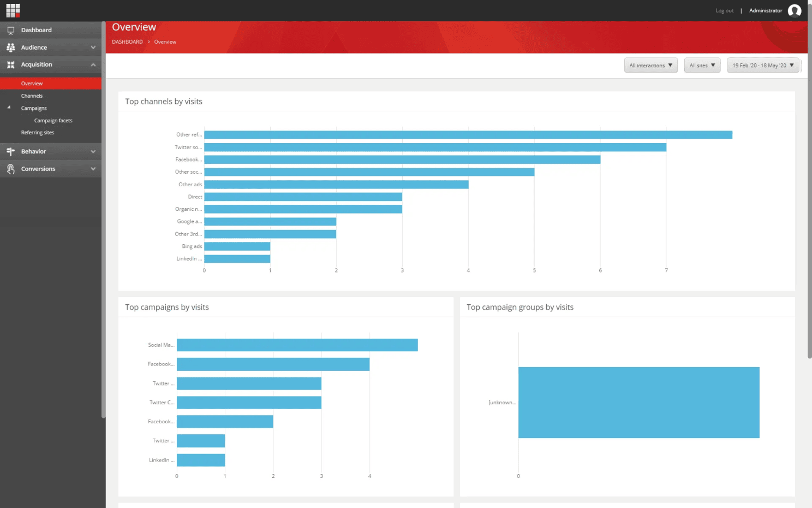
Task: Collapse the Campaigns tree arrow
Action: click(x=9, y=108)
